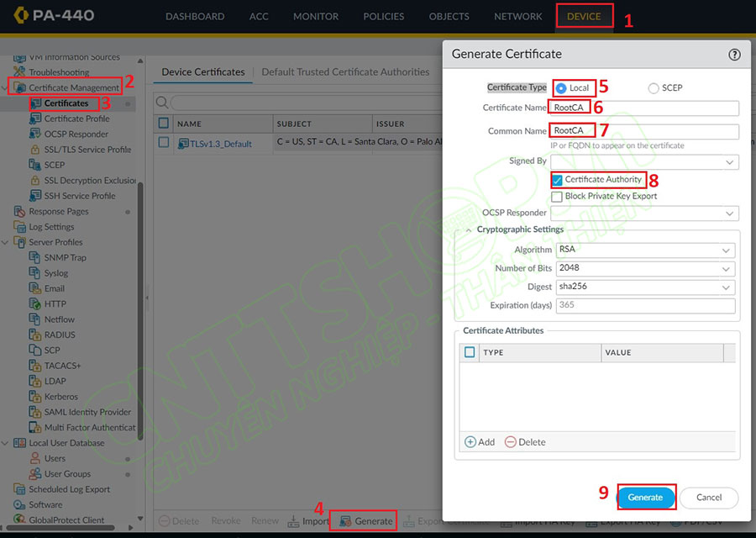The width and height of the screenshot is (756, 538).
Task: Click the Email server profile icon
Action: pos(35,288)
